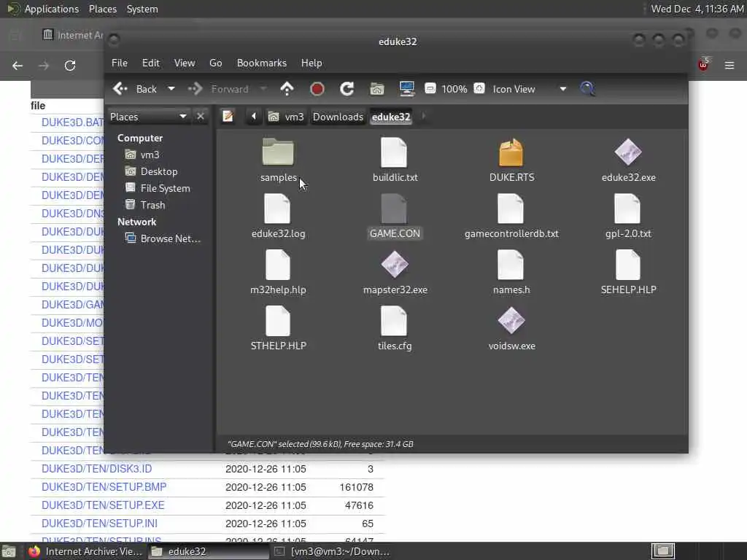Open the File menu
This screenshot has width=747, height=560.
(119, 63)
